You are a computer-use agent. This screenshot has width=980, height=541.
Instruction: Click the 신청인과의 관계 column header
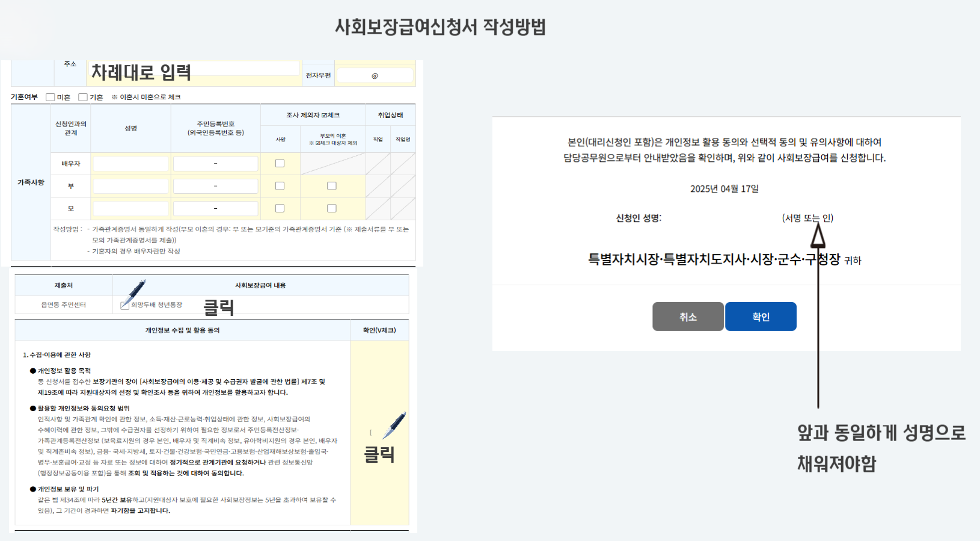tap(71, 128)
